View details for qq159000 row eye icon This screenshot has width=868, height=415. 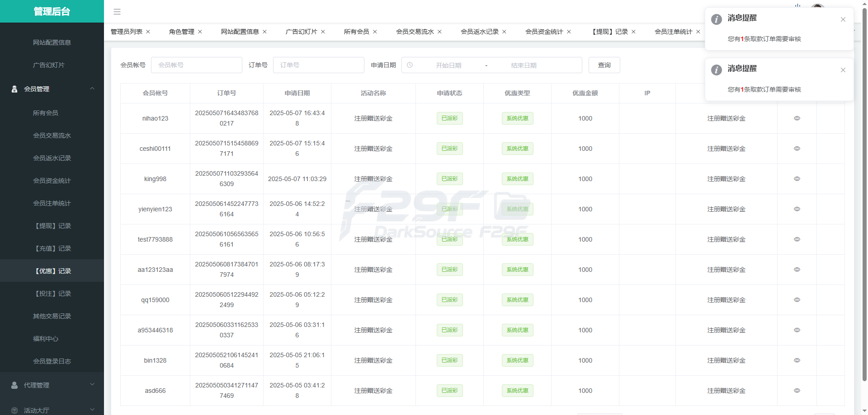[x=797, y=300]
